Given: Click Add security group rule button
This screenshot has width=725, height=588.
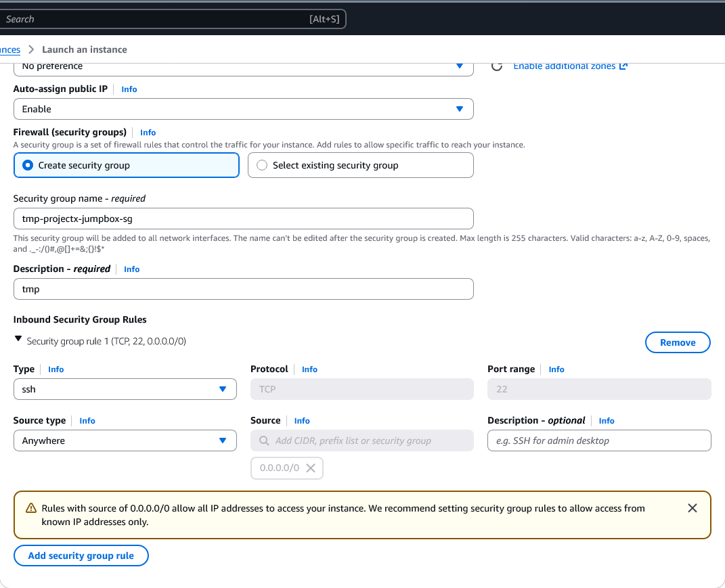Looking at the screenshot, I should click(x=81, y=556).
